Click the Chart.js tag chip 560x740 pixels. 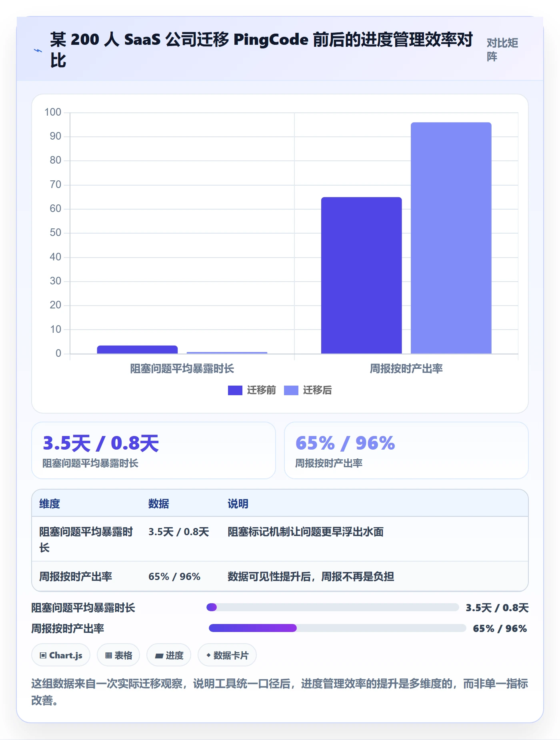[61, 655]
